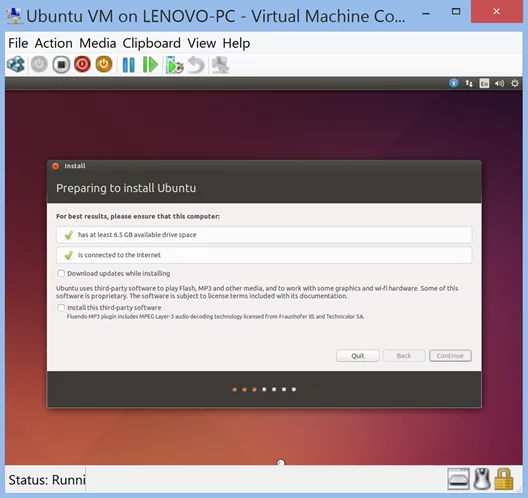Open the Ubuntu accessibility indicator
Screen dimensions: 528x498
click(x=454, y=83)
